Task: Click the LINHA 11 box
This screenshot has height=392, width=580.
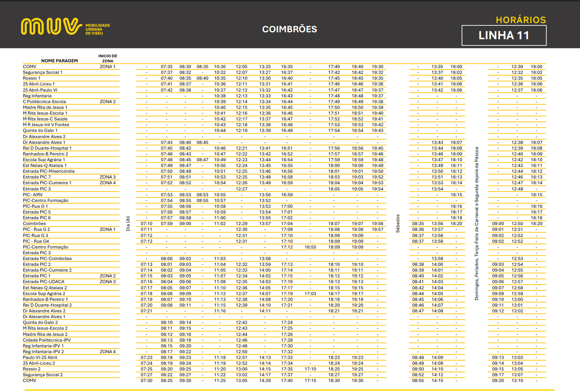Action: click(504, 35)
